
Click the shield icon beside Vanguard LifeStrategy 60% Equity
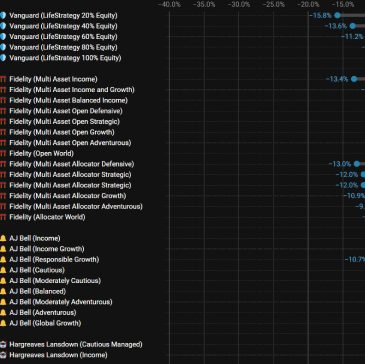point(3,37)
